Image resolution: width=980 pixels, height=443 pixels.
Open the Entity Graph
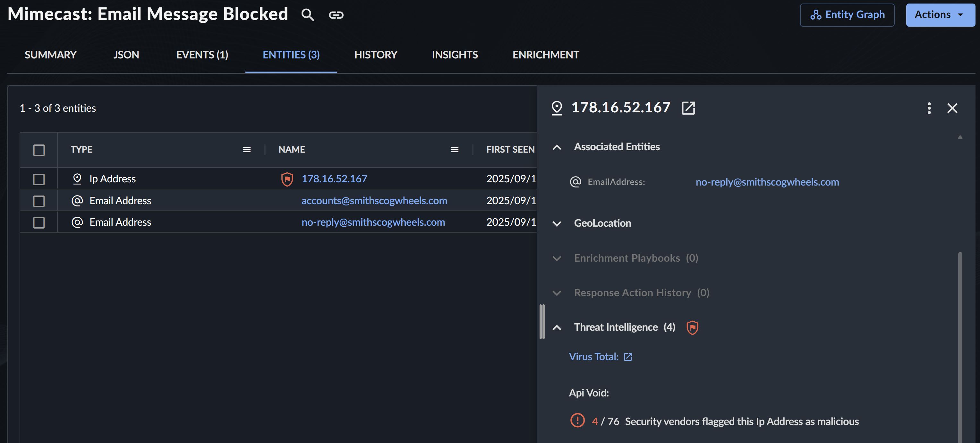pos(847,15)
